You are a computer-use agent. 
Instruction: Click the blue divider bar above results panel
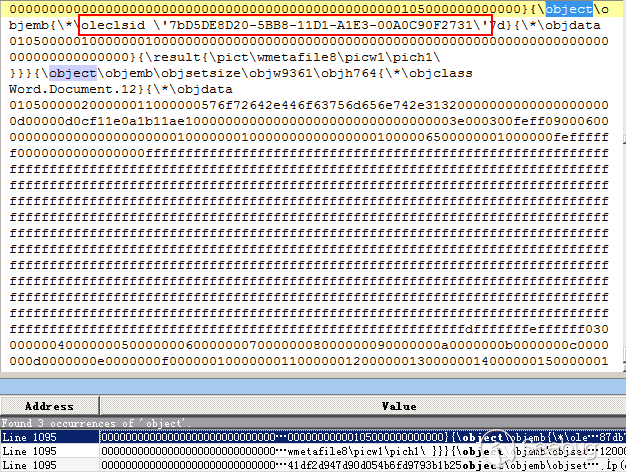[x=313, y=386]
